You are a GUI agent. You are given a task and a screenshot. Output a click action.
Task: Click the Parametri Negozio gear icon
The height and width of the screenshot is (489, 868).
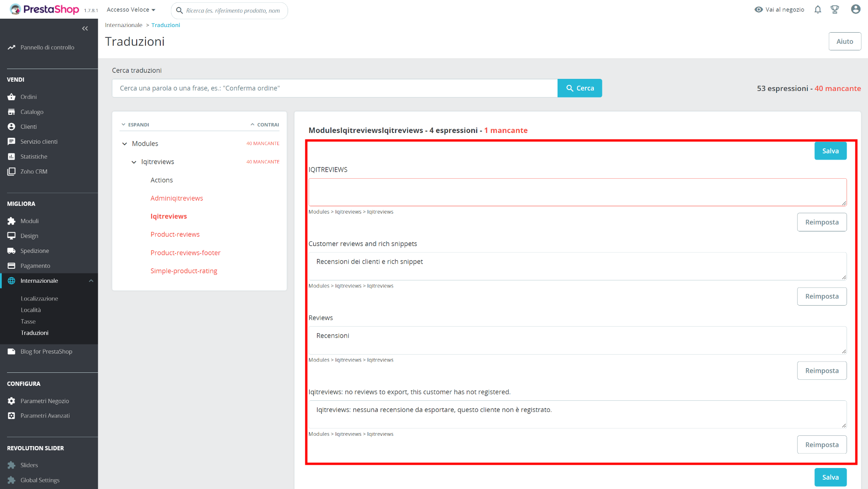click(12, 401)
